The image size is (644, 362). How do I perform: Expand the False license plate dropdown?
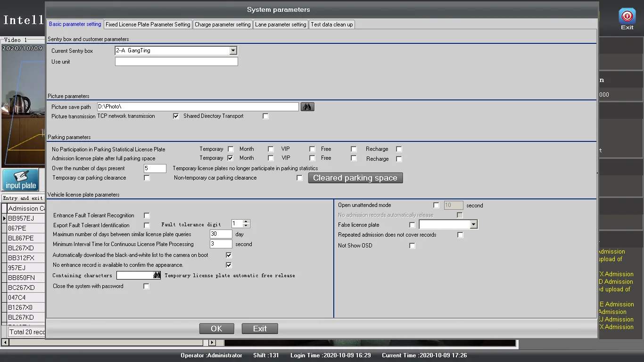tap(474, 225)
